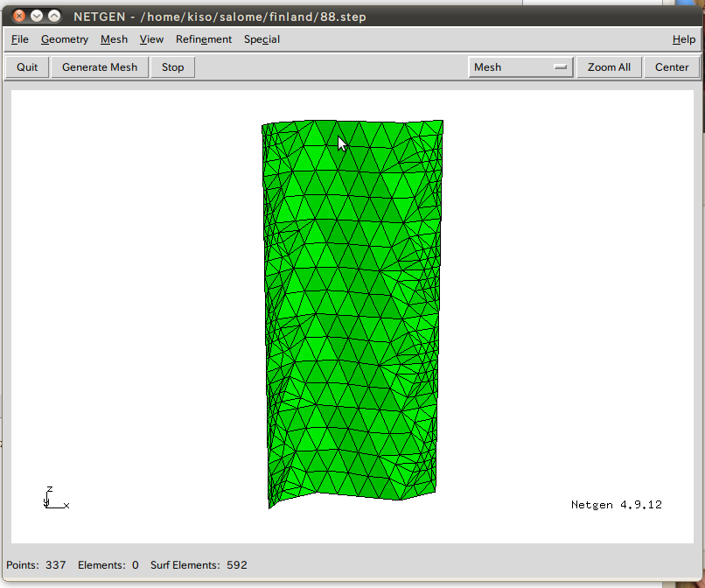Open the Refinement menu
Screen dimensions: 705x588
pyautogui.click(x=204, y=39)
